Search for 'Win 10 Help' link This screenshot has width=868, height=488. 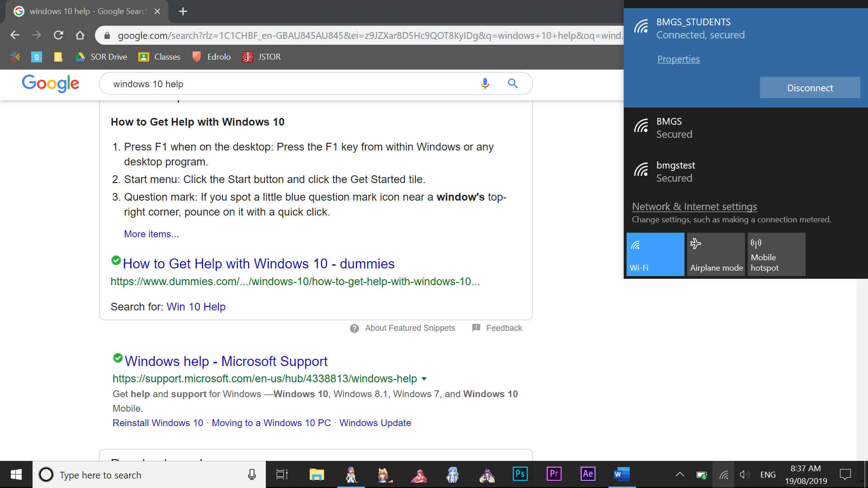pyautogui.click(x=196, y=307)
